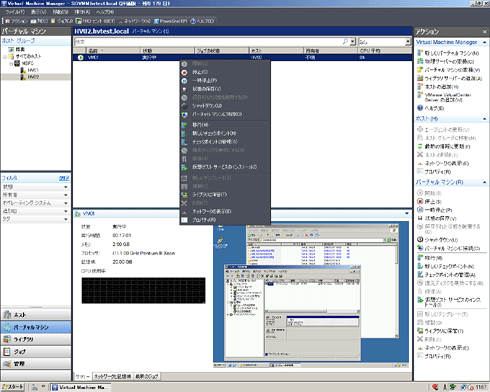This screenshot has height=392, width=490.
Task: Click Convert Virtual Machine icon in Actions pane
Action: tap(420, 70)
